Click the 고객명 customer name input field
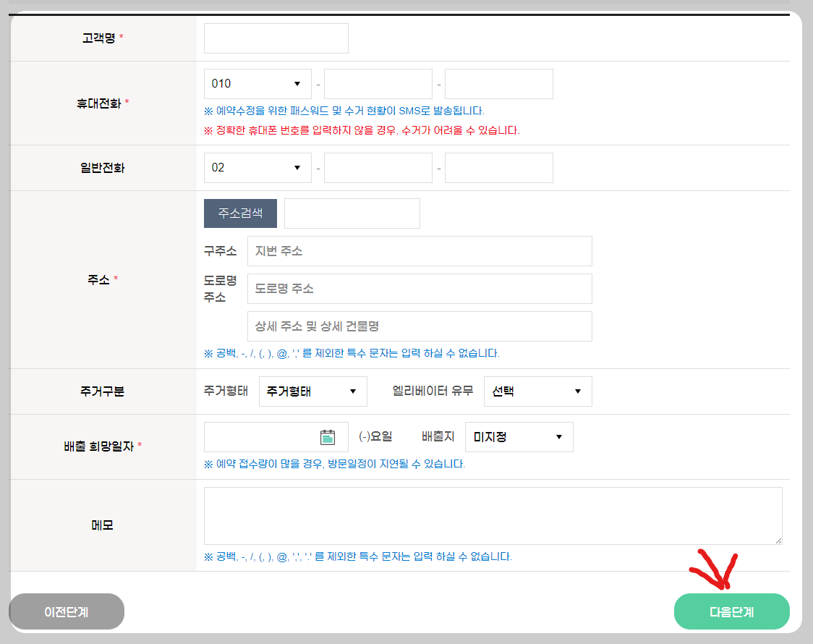The width and height of the screenshot is (813, 644). [276, 38]
